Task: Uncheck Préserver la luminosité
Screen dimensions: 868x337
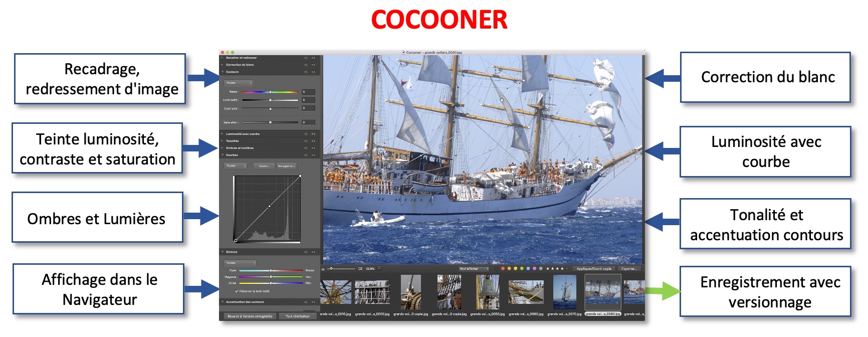Action: [x=237, y=291]
